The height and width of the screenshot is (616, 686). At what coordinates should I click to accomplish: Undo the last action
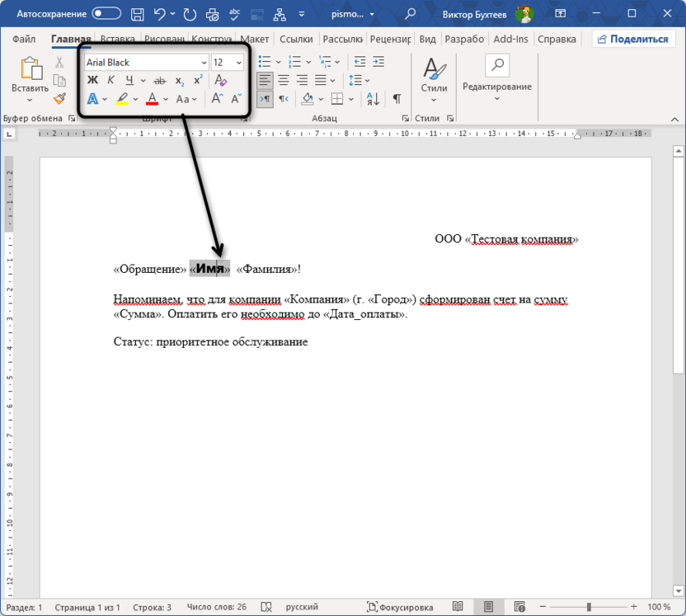click(x=159, y=15)
